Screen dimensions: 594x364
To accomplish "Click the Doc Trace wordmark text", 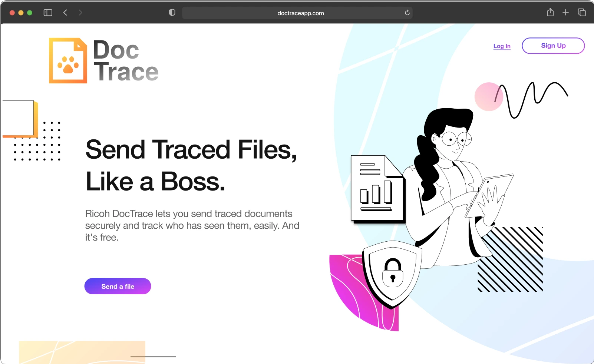I will 125,60.
